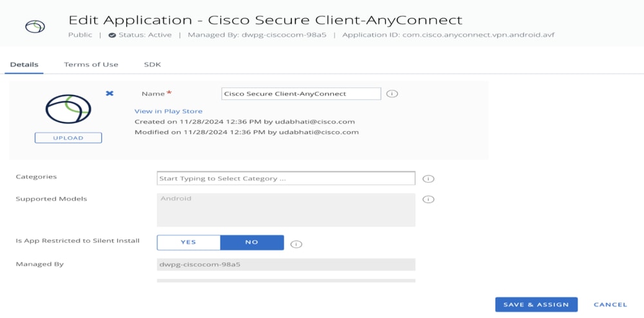Click the info icon beside Supported Models
This screenshot has width=644, height=318.
(x=428, y=199)
